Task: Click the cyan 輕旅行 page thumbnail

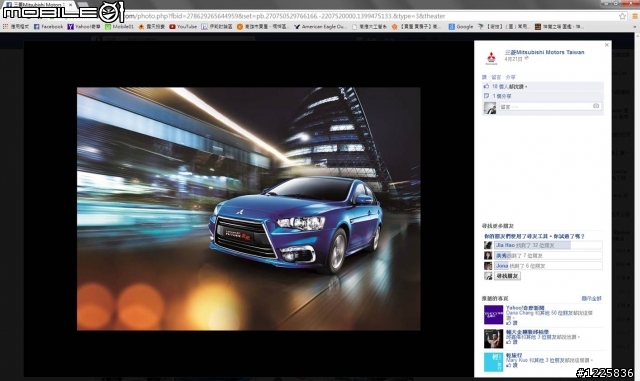Action: [493, 362]
